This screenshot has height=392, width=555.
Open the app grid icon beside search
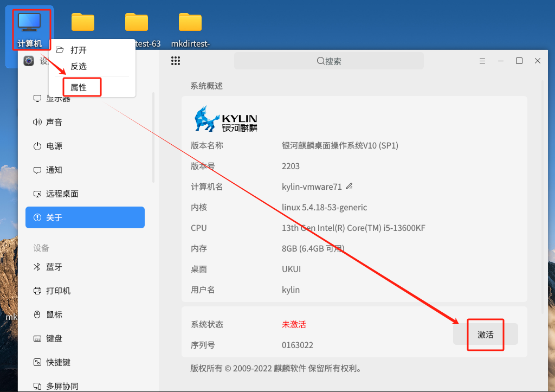(x=175, y=61)
